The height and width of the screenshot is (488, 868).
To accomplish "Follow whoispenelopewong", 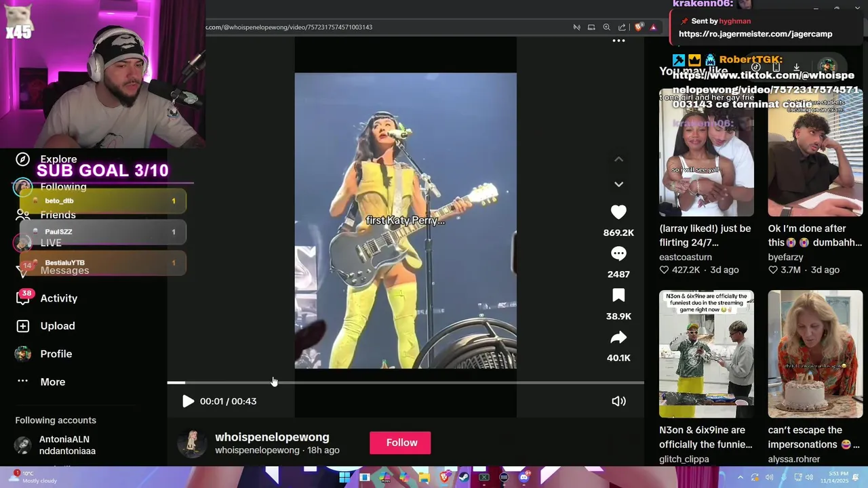I will click(401, 443).
